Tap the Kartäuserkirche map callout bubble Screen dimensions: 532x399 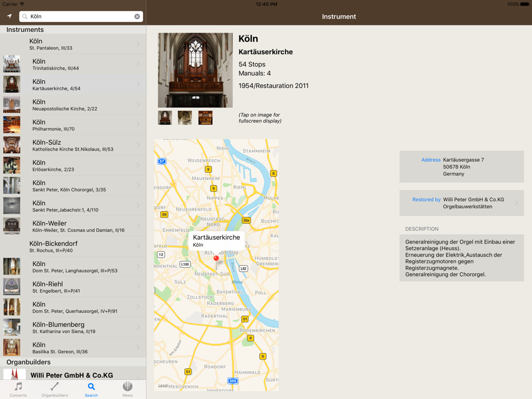pos(216,240)
